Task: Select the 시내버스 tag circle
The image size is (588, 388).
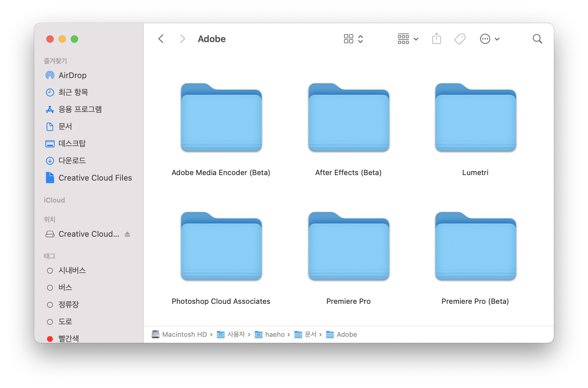Action: click(50, 271)
